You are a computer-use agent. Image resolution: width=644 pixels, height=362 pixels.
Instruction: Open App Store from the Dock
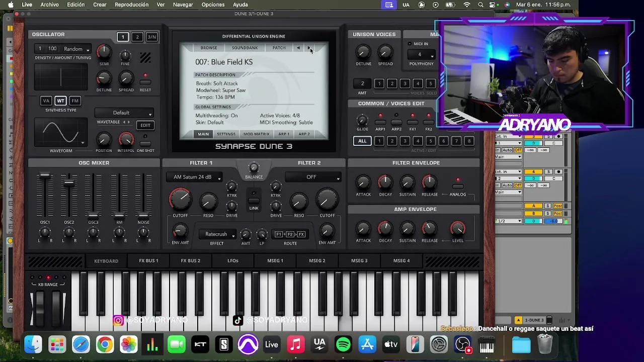(x=367, y=345)
